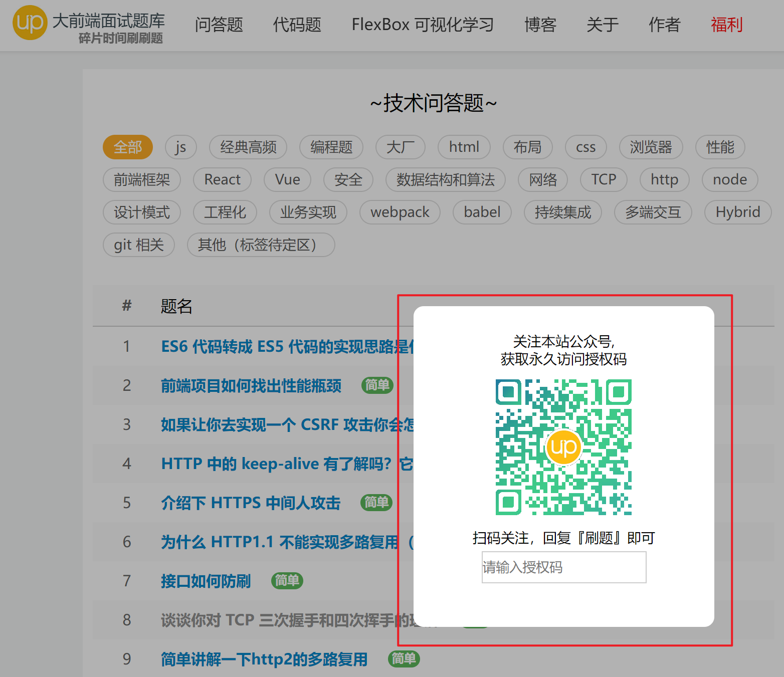Filter by css tag

tap(586, 147)
